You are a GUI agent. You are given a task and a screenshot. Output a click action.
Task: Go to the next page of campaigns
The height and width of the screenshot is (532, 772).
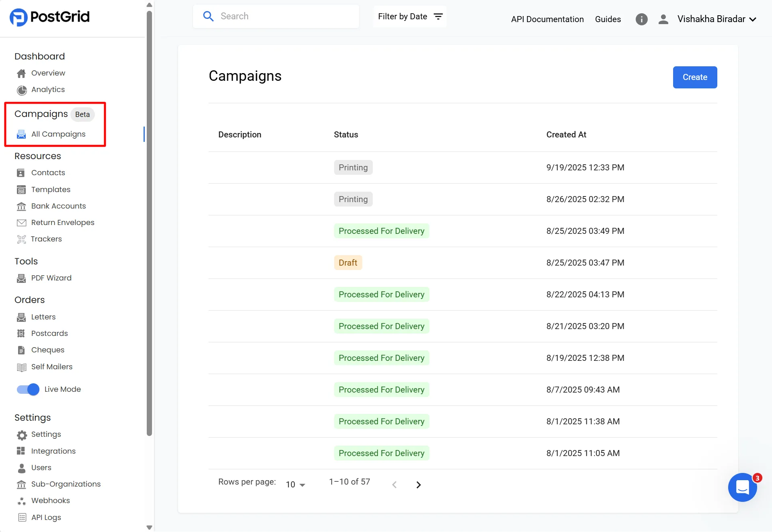[x=419, y=485]
